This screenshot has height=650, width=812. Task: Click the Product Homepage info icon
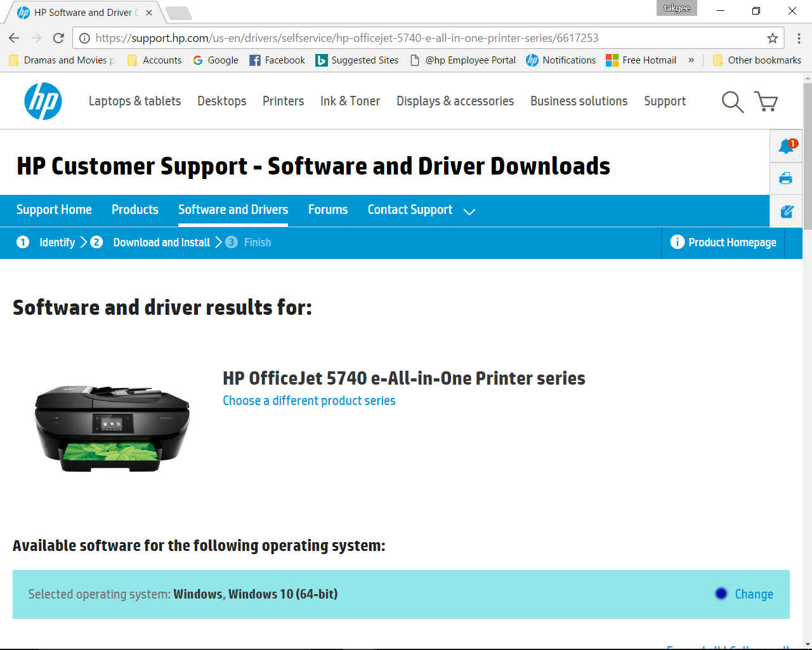pos(677,242)
